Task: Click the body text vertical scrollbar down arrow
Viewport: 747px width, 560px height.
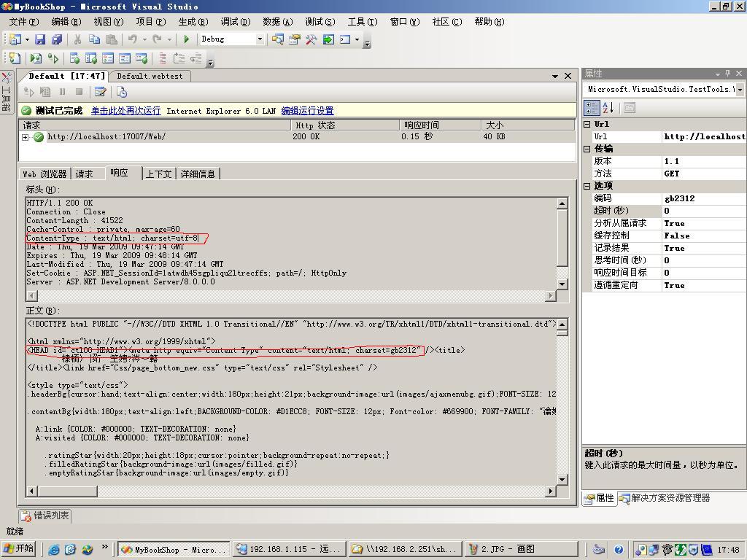Action: click(x=562, y=480)
